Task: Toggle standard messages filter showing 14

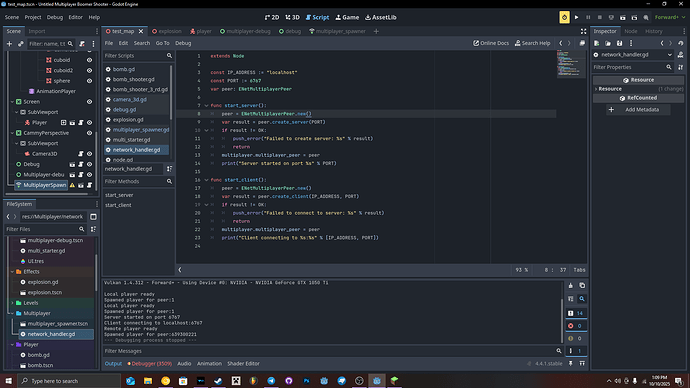Action: pos(576,313)
